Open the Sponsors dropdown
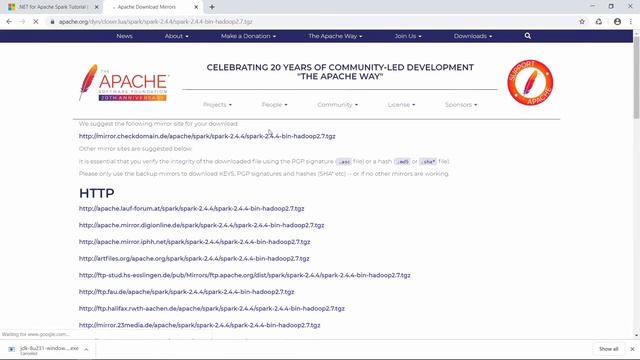This screenshot has width=640, height=360. 461,105
